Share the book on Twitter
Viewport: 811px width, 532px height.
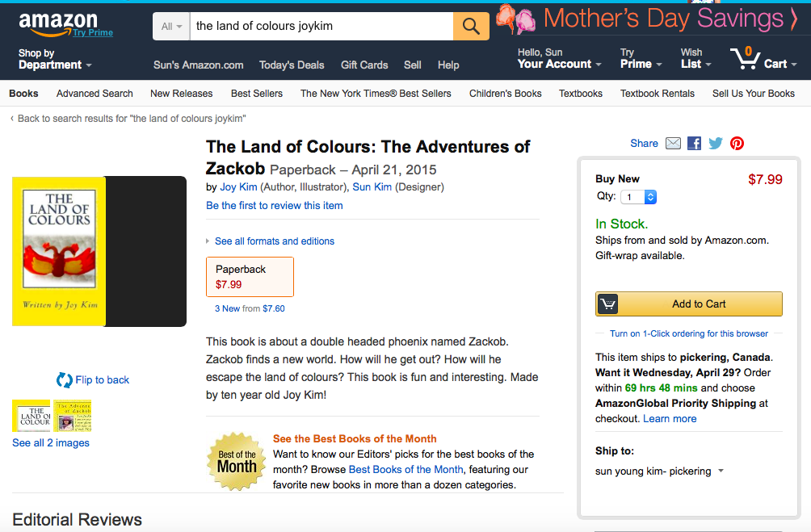coord(716,144)
